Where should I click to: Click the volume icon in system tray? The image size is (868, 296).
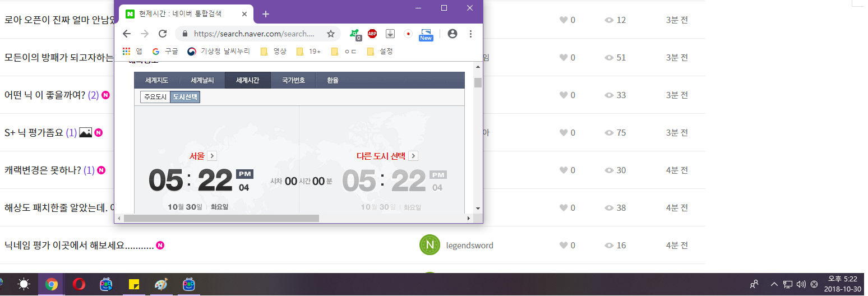pos(801,284)
